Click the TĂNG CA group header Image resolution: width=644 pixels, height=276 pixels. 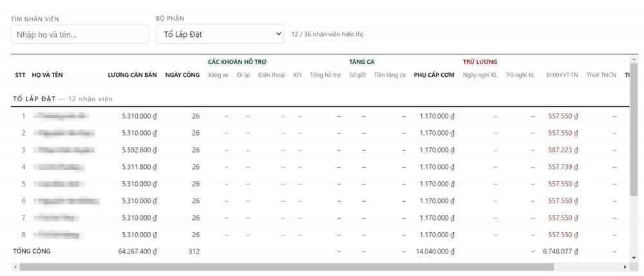point(362,62)
